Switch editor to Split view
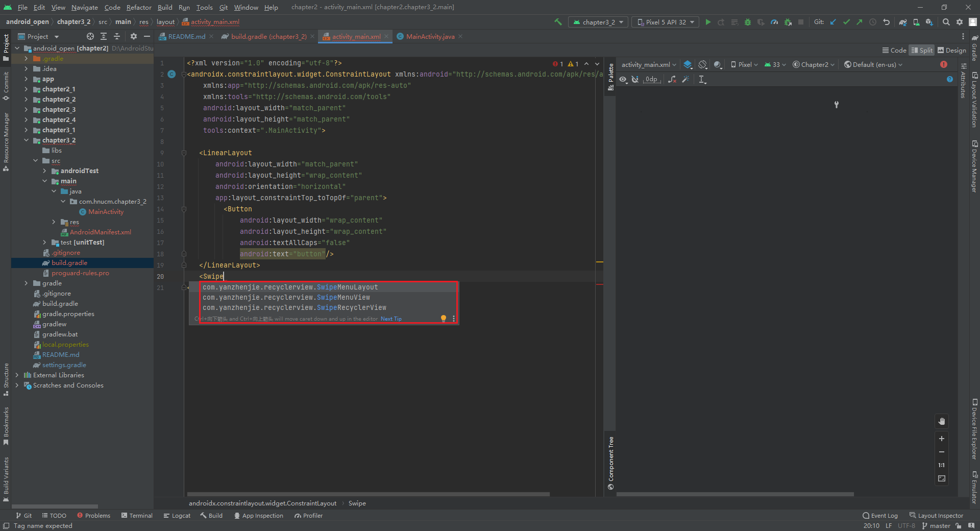The width and height of the screenshot is (980, 531). click(922, 50)
